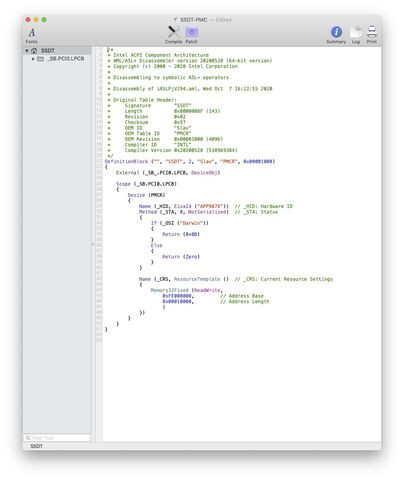Click the document icon in the title bar

[175, 20]
